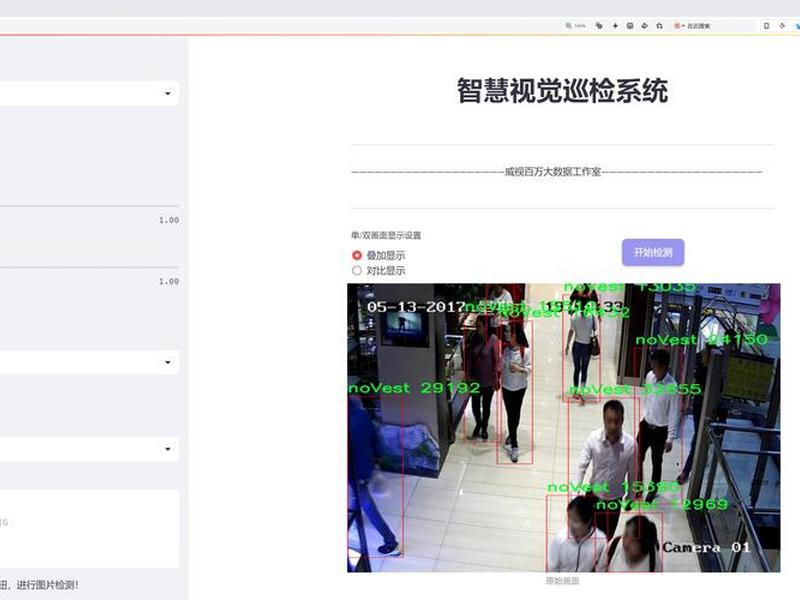
Task: Open the sidebar dropdown just above the upload box
Action: (89, 449)
